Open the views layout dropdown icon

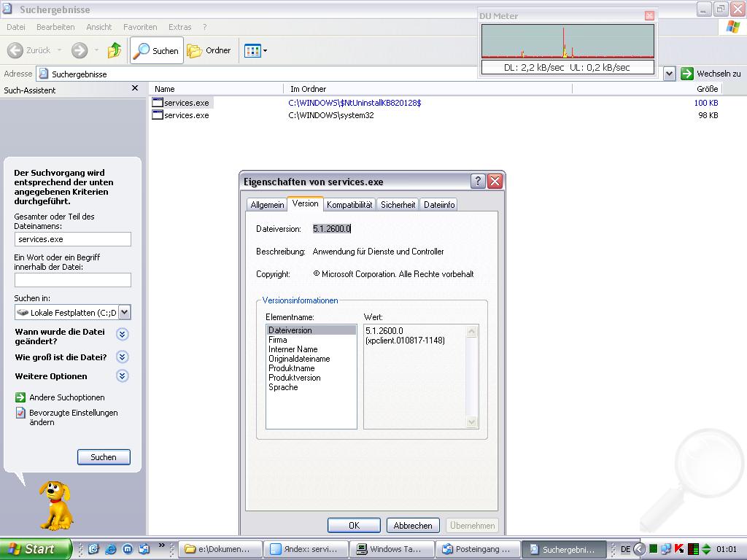255,50
